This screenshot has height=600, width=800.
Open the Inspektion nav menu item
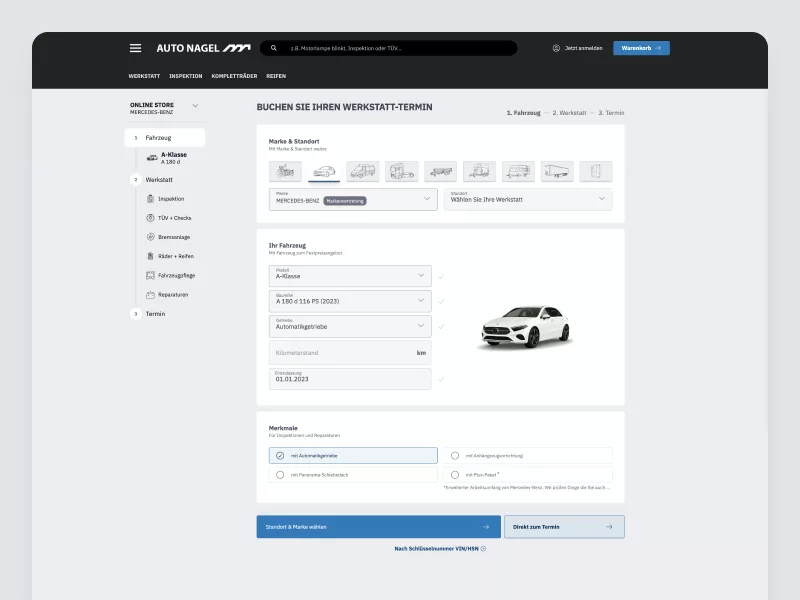pyautogui.click(x=186, y=76)
